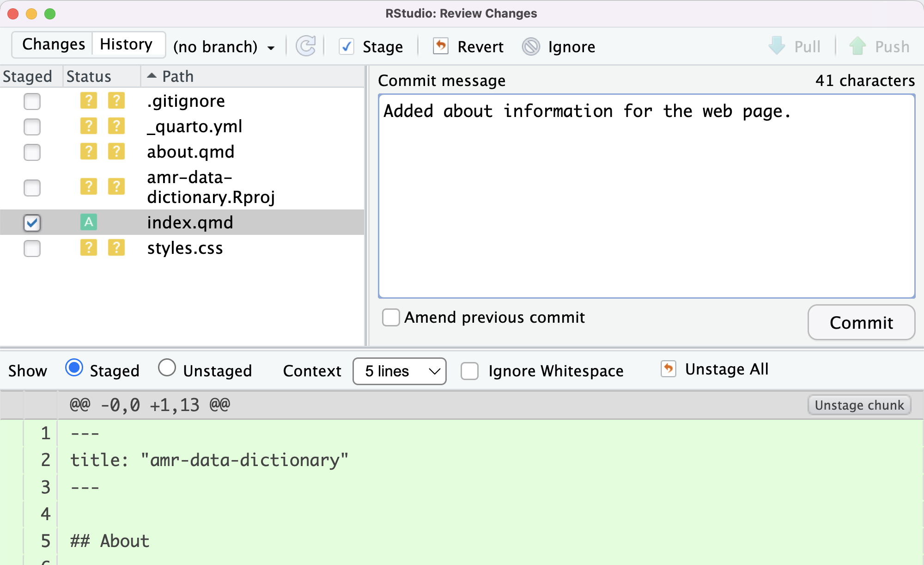The image size is (924, 565).
Task: Sort by the Path column header
Action: 252,76
